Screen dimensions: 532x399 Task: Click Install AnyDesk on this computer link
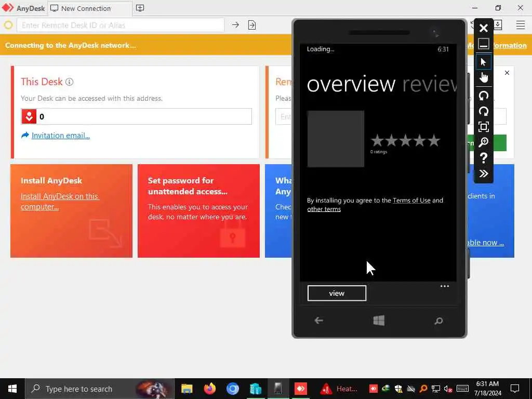pos(60,202)
